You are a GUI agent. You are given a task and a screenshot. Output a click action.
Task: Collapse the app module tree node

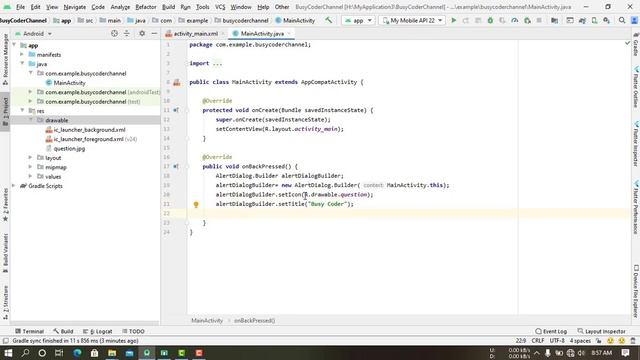click(x=14, y=45)
